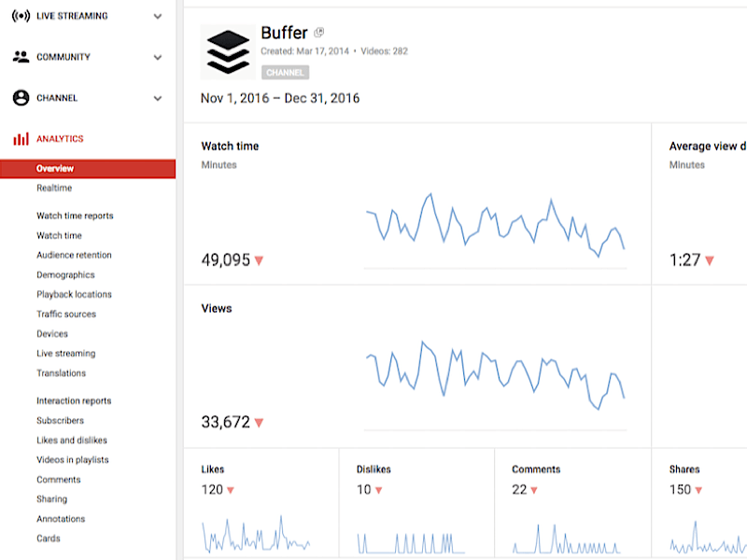Screen dimensions: 747x560
Task: Click the Dislikes down-trend arrow
Action: click(x=379, y=490)
